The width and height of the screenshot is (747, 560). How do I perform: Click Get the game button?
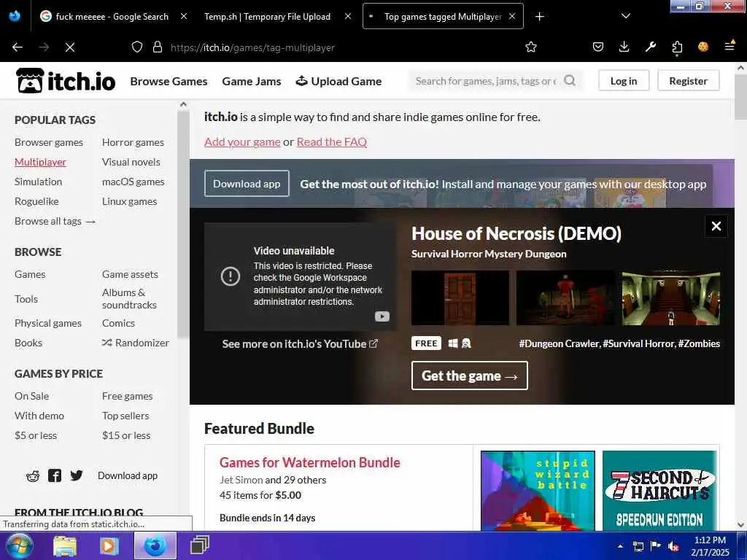pos(469,376)
